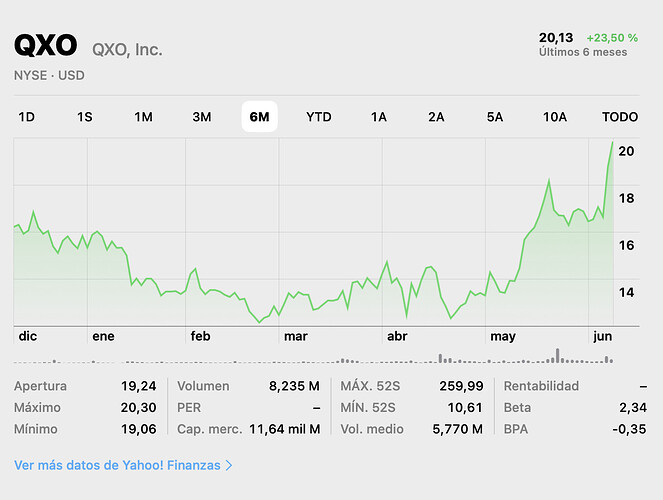Screen dimensions: 663x500
Task: Click the mid-May price peak on chart
Action: 549,181
